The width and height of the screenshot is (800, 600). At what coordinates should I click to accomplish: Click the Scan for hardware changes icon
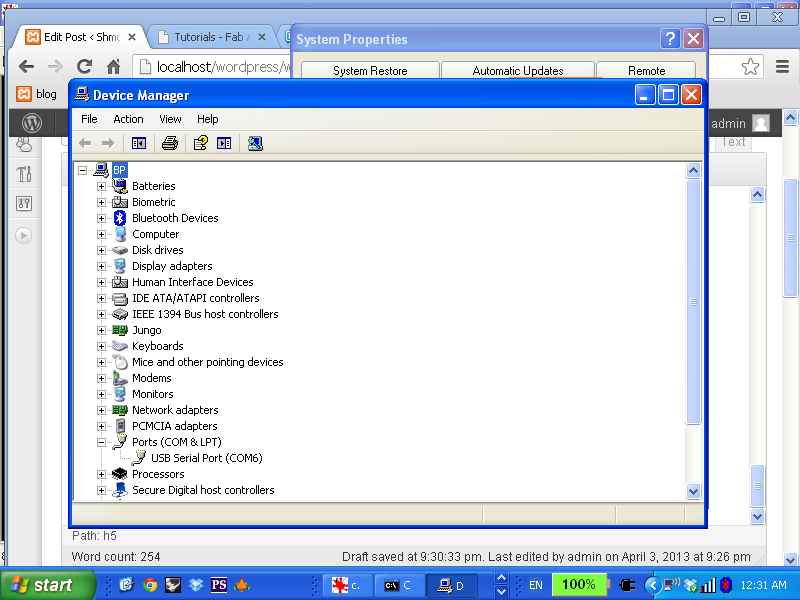[x=255, y=143]
